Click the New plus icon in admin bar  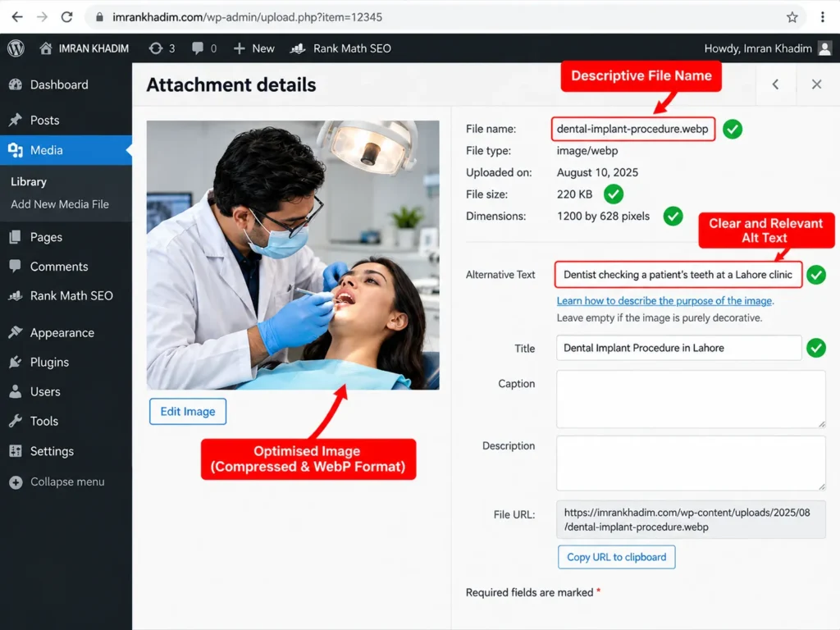[239, 48]
